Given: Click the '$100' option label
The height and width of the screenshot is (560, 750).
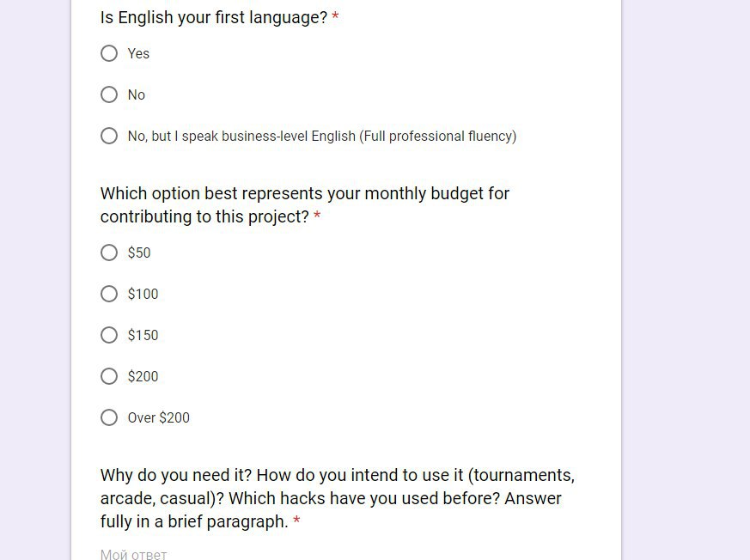Looking at the screenshot, I should [x=143, y=294].
